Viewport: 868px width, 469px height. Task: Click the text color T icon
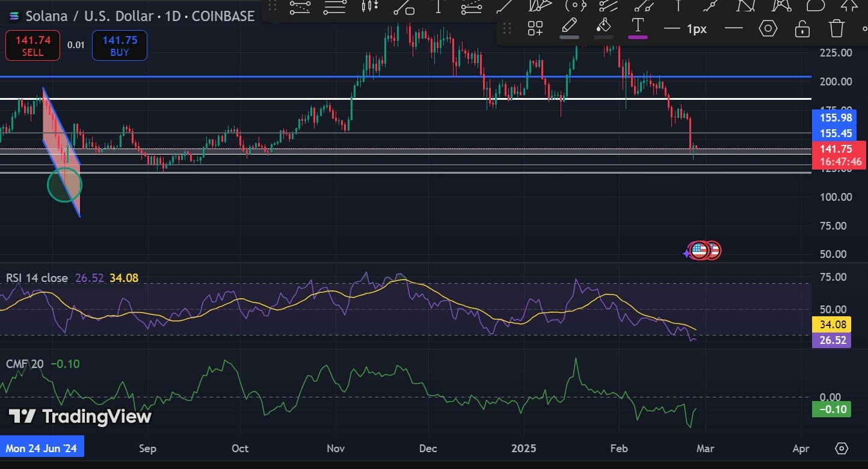click(638, 28)
